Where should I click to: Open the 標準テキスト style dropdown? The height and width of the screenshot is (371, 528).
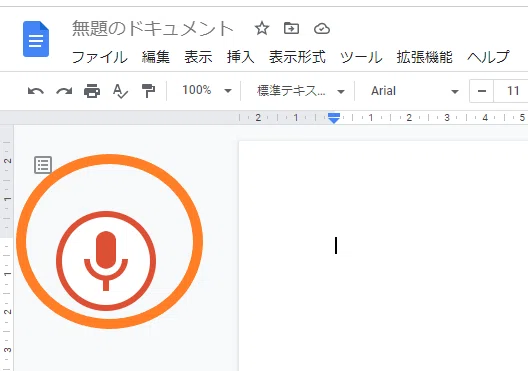tap(300, 91)
